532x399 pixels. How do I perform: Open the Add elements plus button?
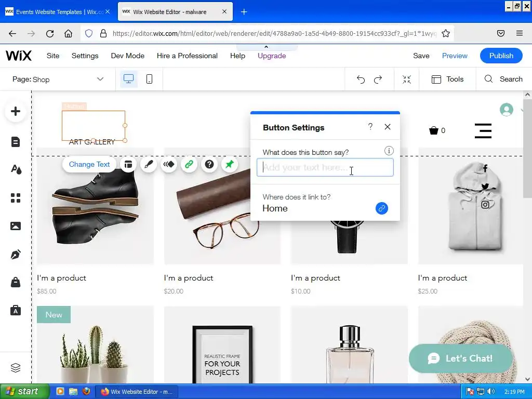[x=15, y=111]
